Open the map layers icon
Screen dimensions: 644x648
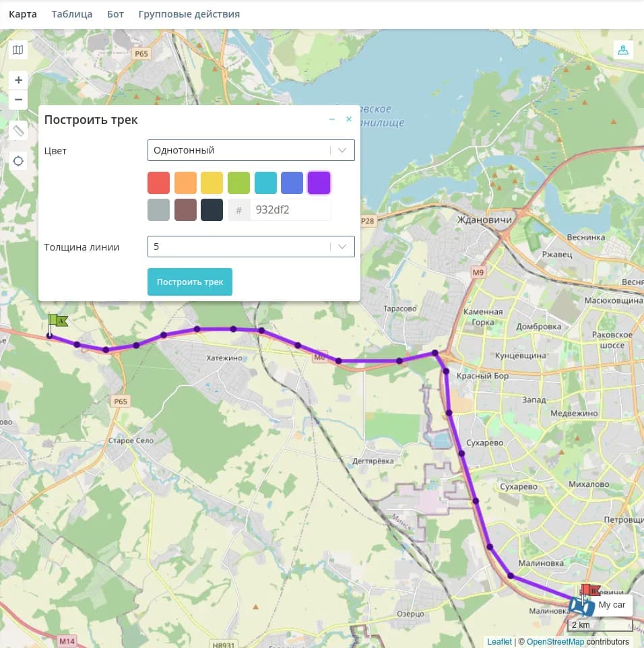point(18,50)
